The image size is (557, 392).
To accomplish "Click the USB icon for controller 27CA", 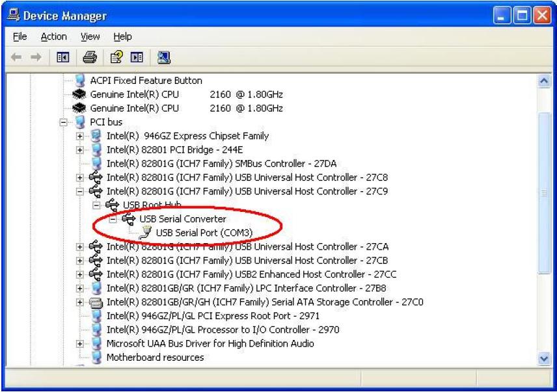I will [x=96, y=246].
